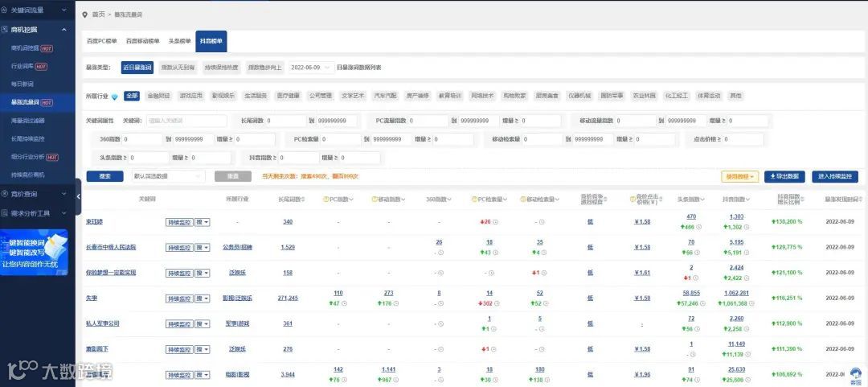Switch to the 百度移动榜单 tab
This screenshot has width=868, height=387.
click(x=142, y=41)
